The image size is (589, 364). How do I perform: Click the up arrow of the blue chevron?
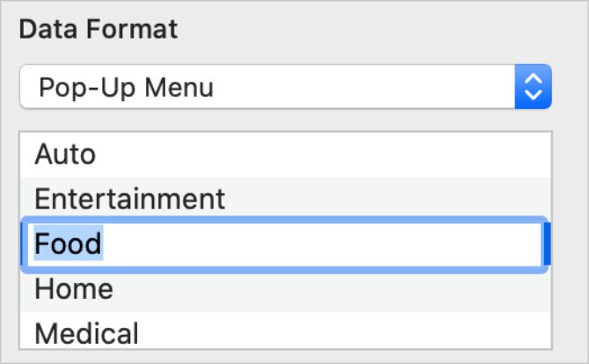click(533, 78)
